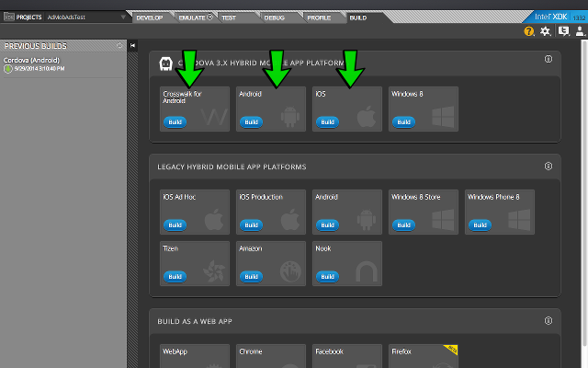Select the Facebook tile
The image size is (588, 368).
click(x=347, y=356)
